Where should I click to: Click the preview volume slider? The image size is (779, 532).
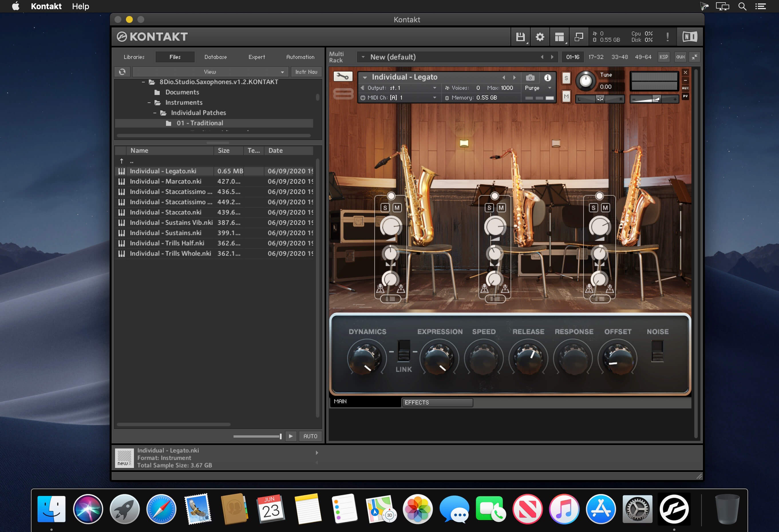pos(258,436)
